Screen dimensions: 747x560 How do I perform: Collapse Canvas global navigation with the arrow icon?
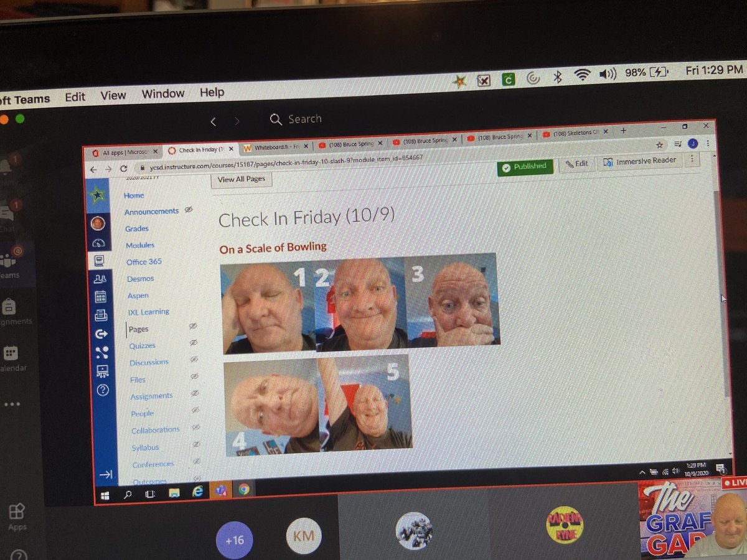(106, 474)
